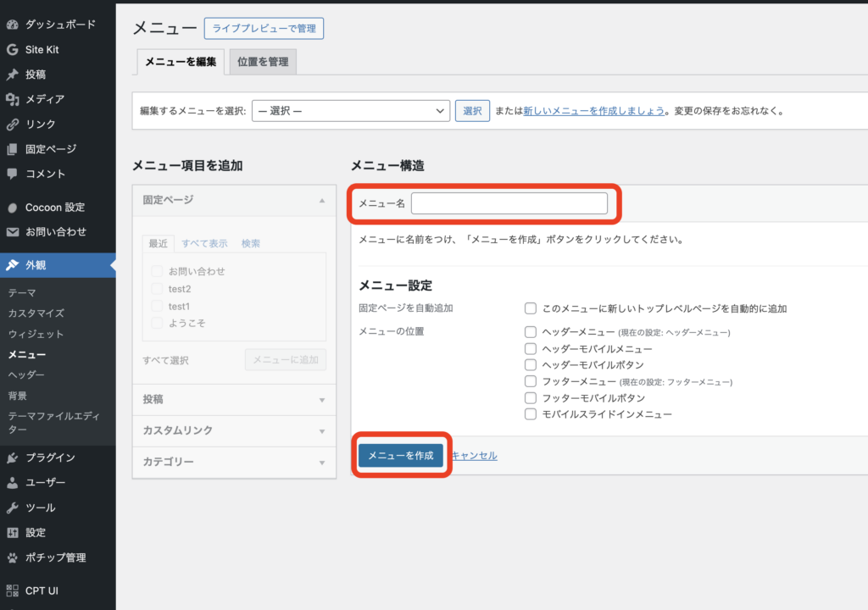868x610 pixels.
Task: Check the ヘッダーモバイルボタン checkbox
Action: click(531, 365)
